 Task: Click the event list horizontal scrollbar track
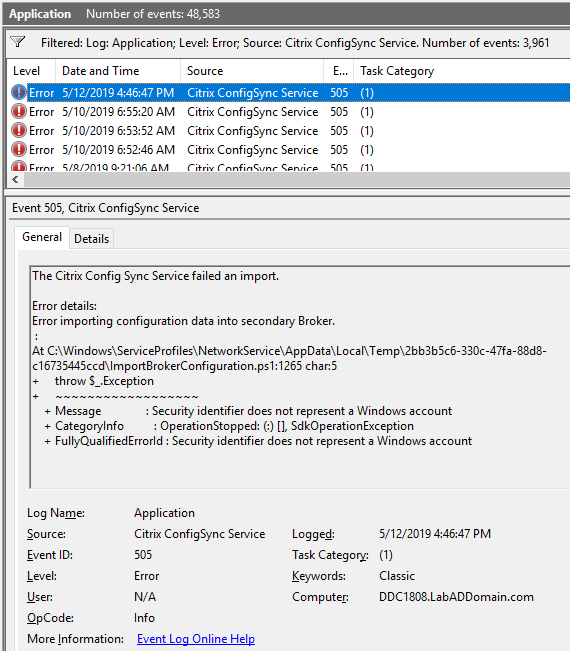[296, 180]
